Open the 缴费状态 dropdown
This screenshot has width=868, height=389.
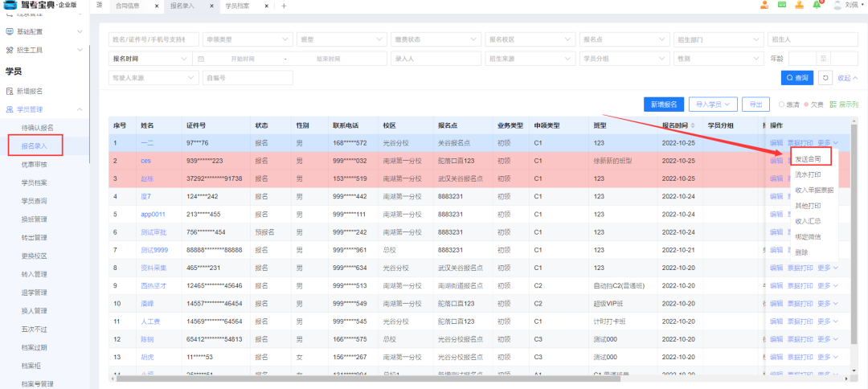click(436, 40)
